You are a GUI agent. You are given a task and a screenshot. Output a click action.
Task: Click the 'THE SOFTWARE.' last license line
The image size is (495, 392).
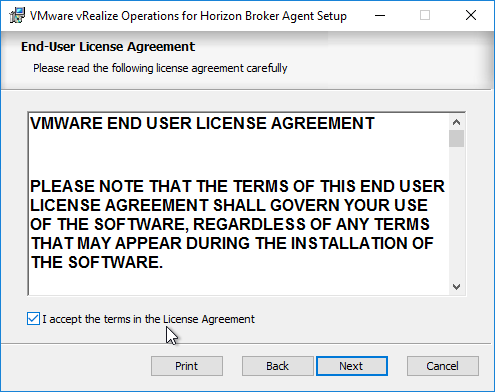97,262
